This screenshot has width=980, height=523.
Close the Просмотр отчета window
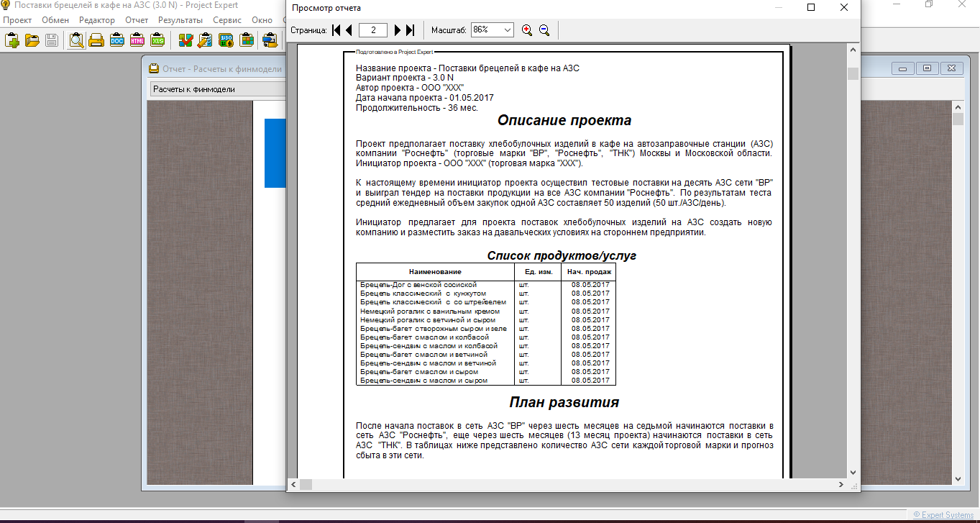pos(844,8)
